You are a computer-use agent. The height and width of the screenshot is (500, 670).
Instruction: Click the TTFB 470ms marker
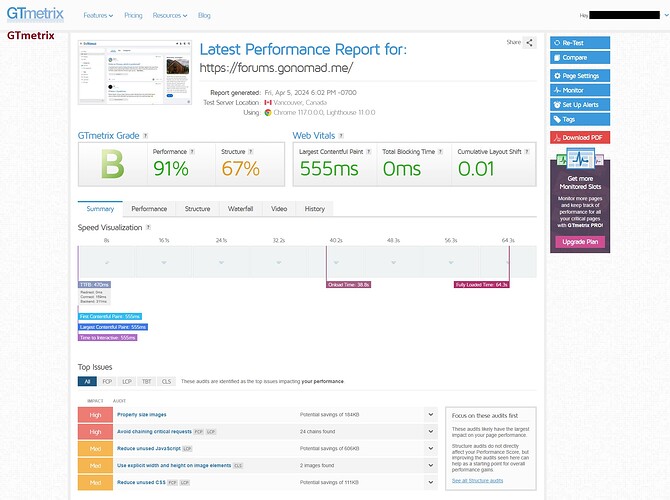click(x=94, y=285)
